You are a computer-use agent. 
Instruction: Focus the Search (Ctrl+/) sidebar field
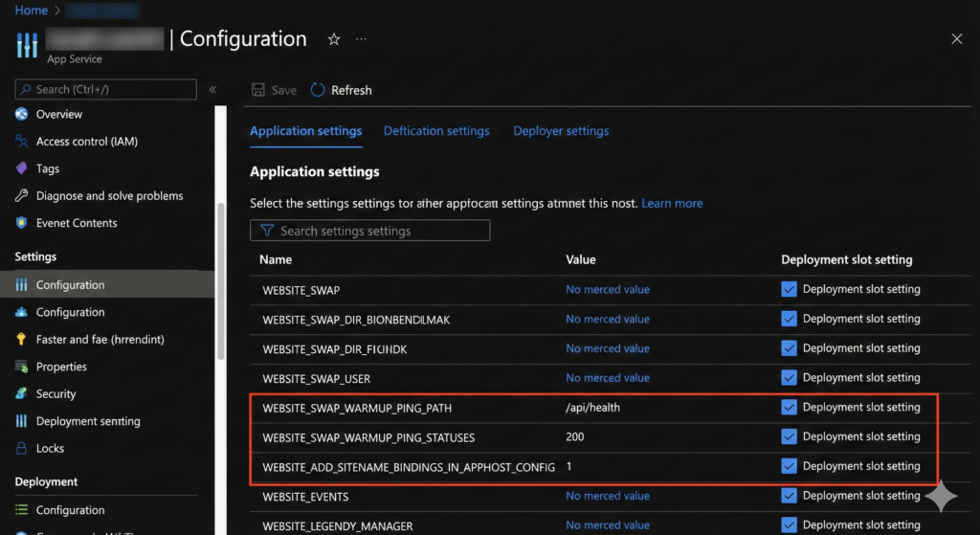point(105,89)
